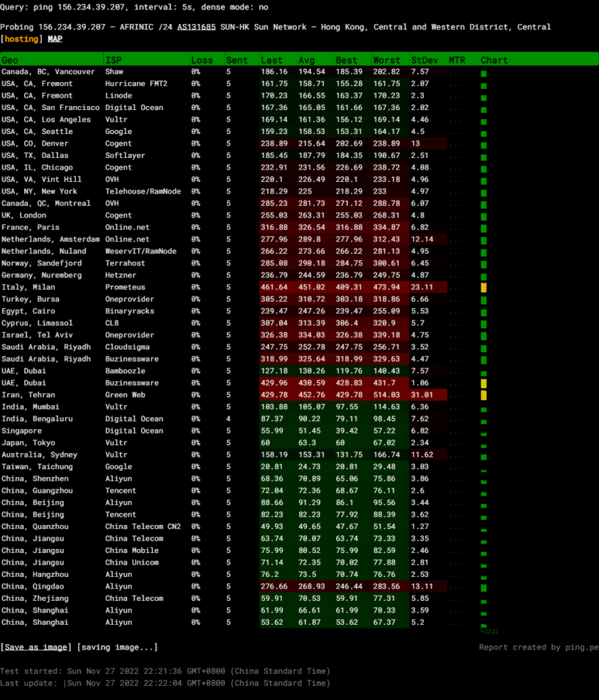599x700 pixels.
Task: Click the Geo column header
Action: click(10, 60)
